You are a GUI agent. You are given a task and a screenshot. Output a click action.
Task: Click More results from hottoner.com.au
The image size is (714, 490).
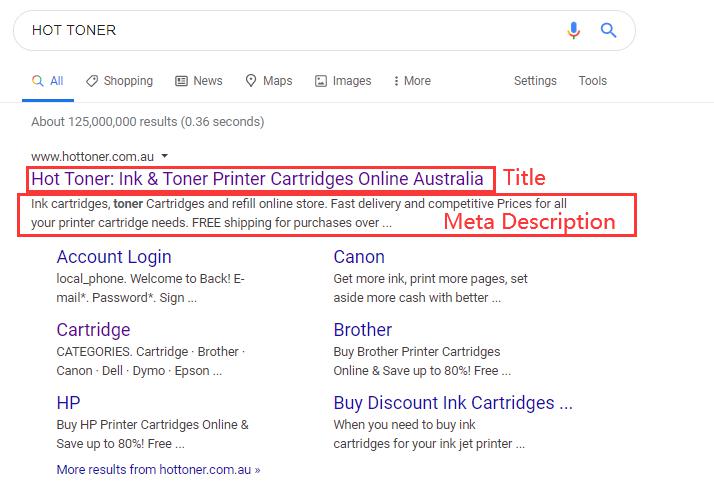point(158,470)
